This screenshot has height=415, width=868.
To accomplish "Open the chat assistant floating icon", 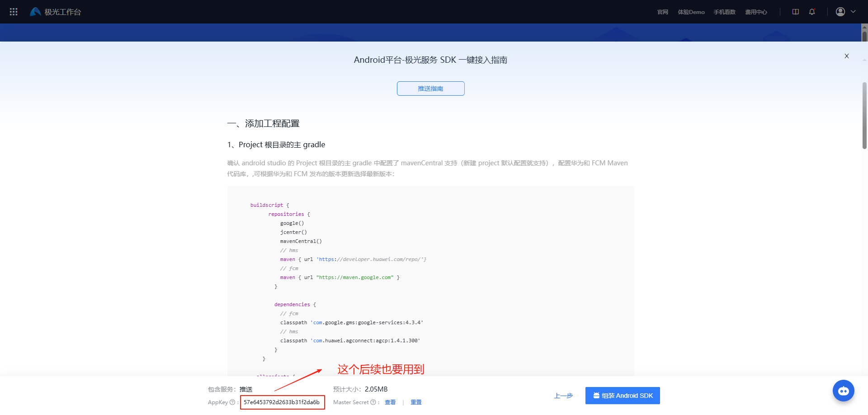I will [x=844, y=391].
